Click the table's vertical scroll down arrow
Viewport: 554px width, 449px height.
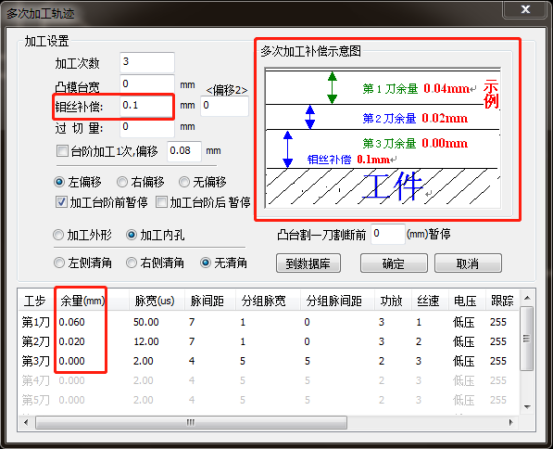pos(527,407)
